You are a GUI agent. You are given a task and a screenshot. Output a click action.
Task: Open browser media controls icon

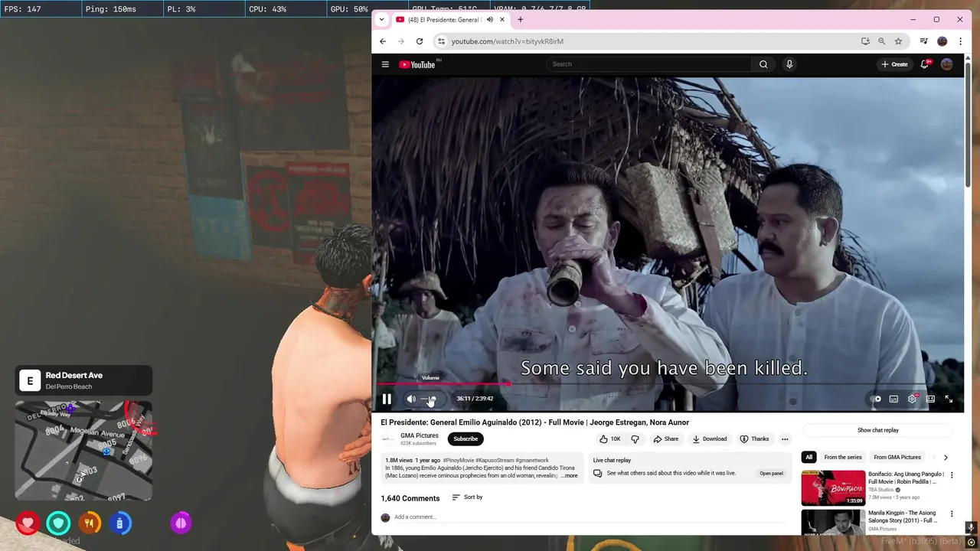coord(924,41)
